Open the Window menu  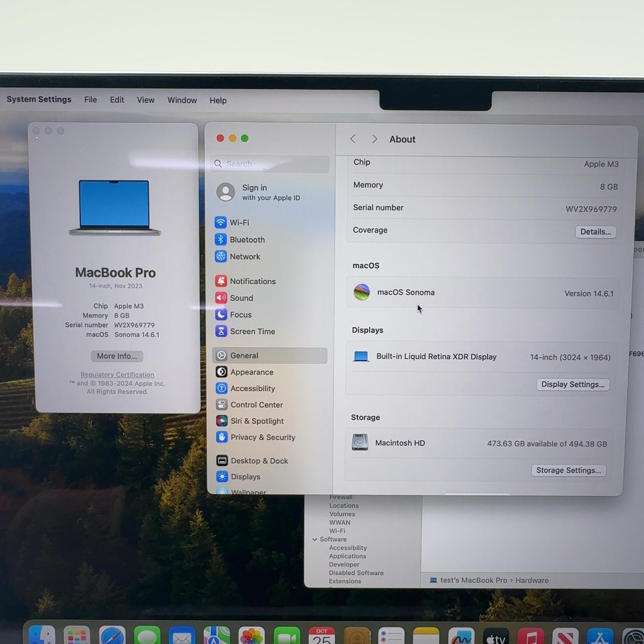(182, 100)
